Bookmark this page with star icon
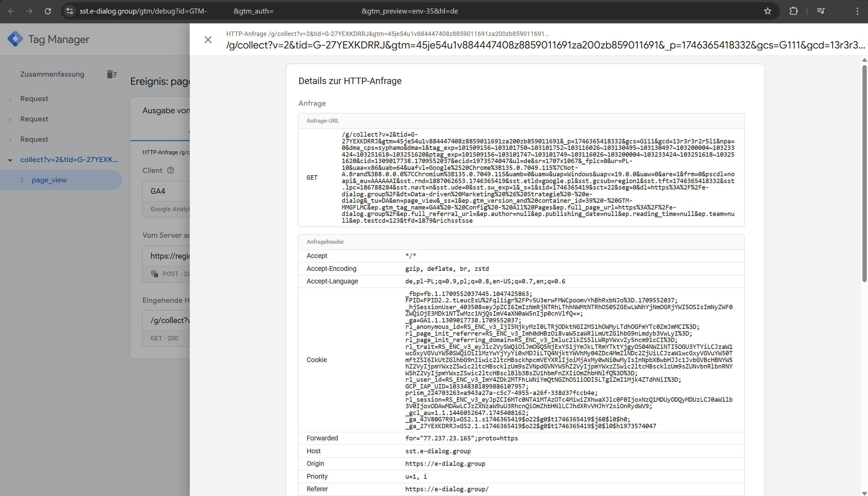 [x=768, y=11]
